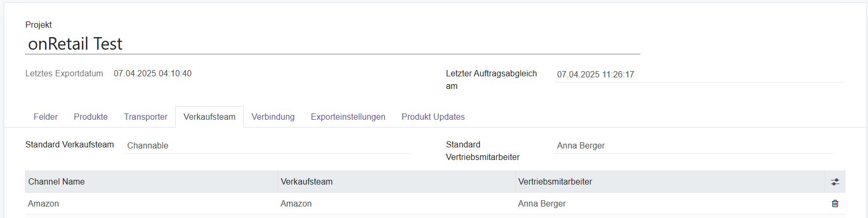The image size is (868, 218).
Task: Select the Verkaufsteam tab
Action: click(209, 117)
